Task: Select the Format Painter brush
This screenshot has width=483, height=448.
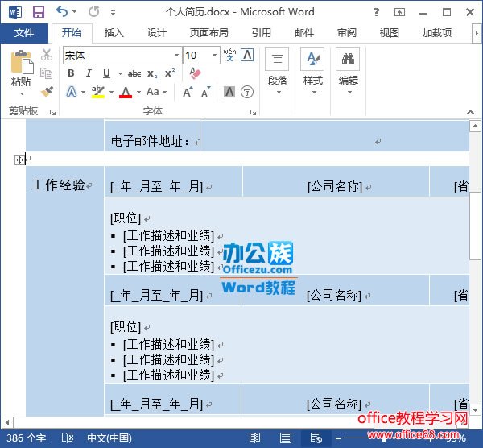Action: coord(47,92)
